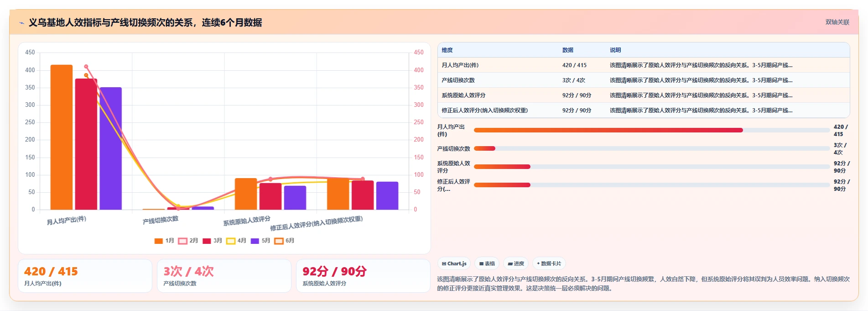Toggle the 1月 legend entry

coord(164,241)
